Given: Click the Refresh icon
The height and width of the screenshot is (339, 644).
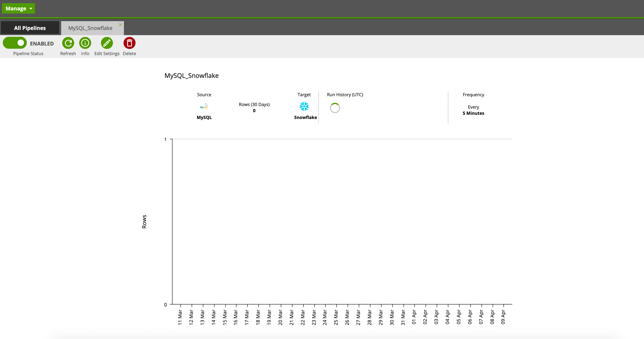Looking at the screenshot, I should [68, 43].
